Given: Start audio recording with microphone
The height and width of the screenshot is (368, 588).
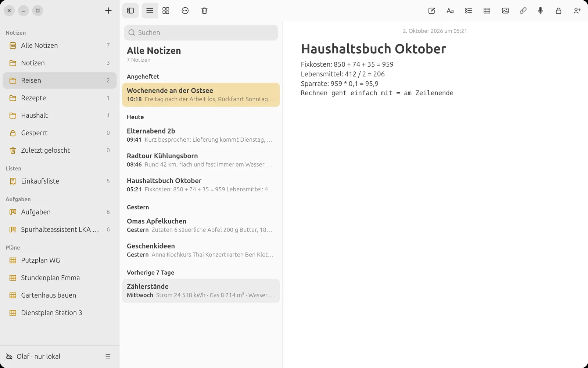Looking at the screenshot, I should [540, 11].
